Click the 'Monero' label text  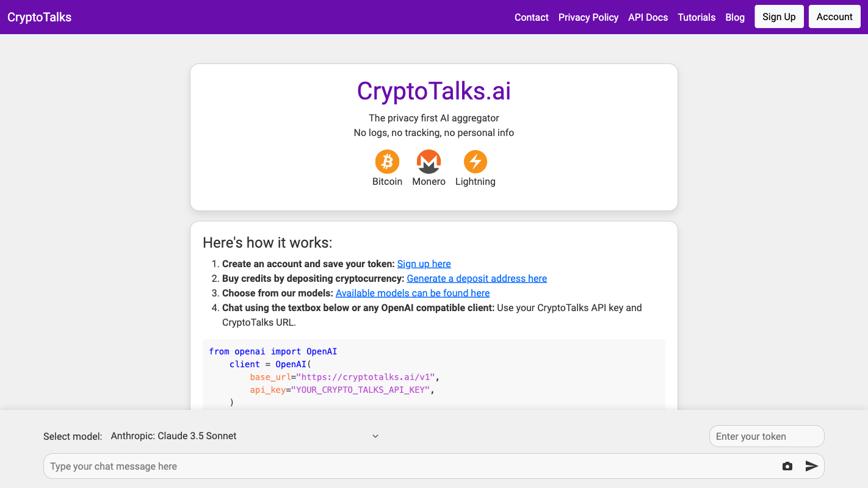click(x=429, y=181)
